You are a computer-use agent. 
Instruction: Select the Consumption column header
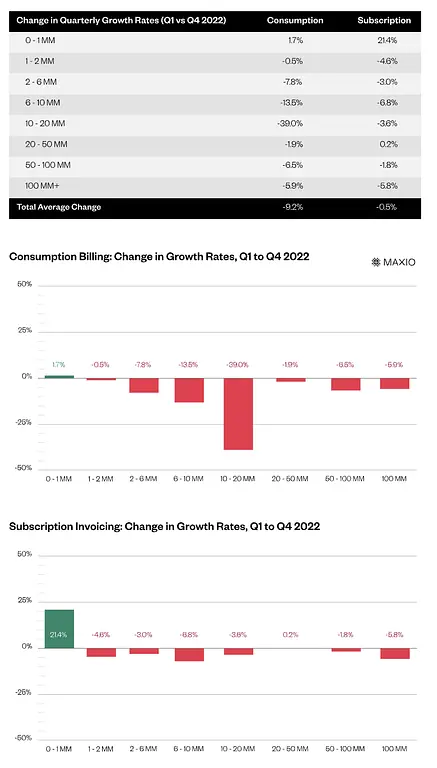click(295, 21)
